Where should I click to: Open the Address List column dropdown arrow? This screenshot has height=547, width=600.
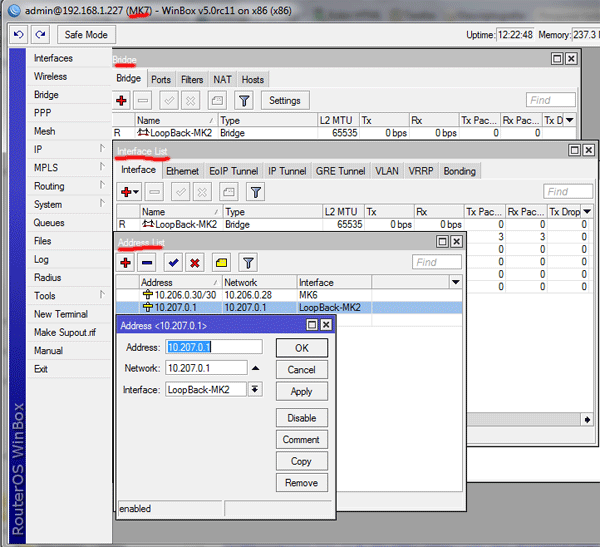(x=455, y=283)
